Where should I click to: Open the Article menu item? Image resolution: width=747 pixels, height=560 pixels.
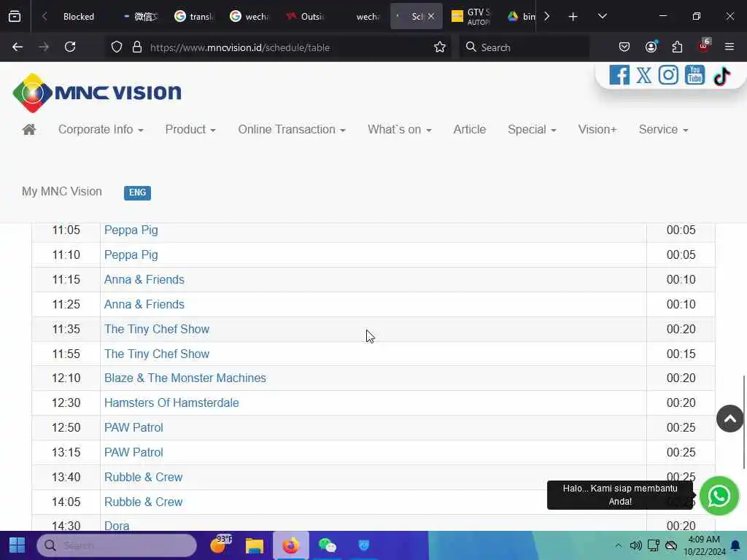469,130
